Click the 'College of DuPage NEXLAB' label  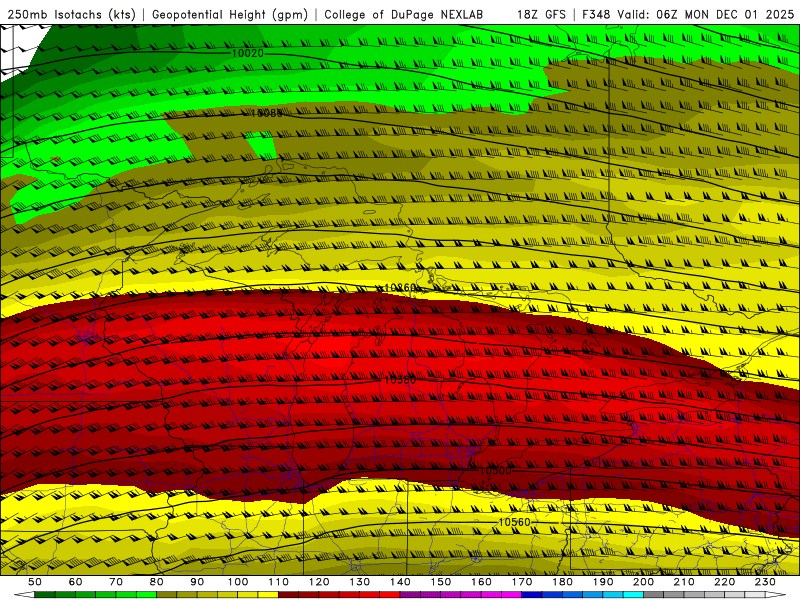[403, 15]
